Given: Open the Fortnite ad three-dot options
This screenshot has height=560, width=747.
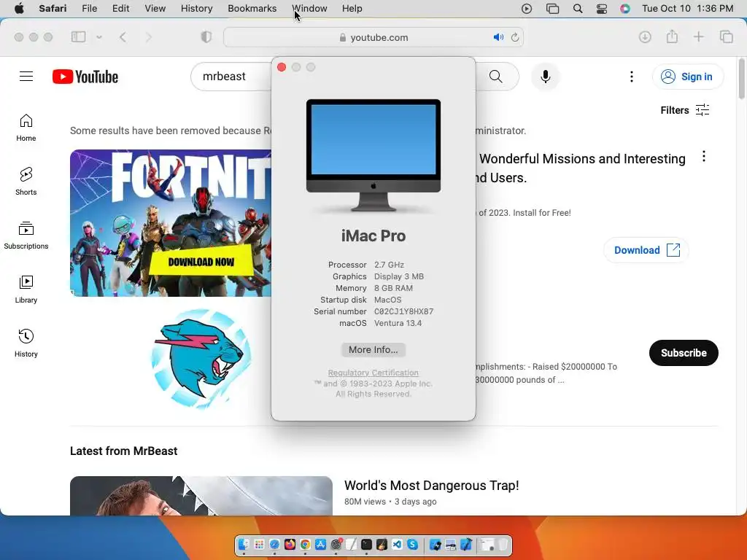Looking at the screenshot, I should tap(704, 156).
